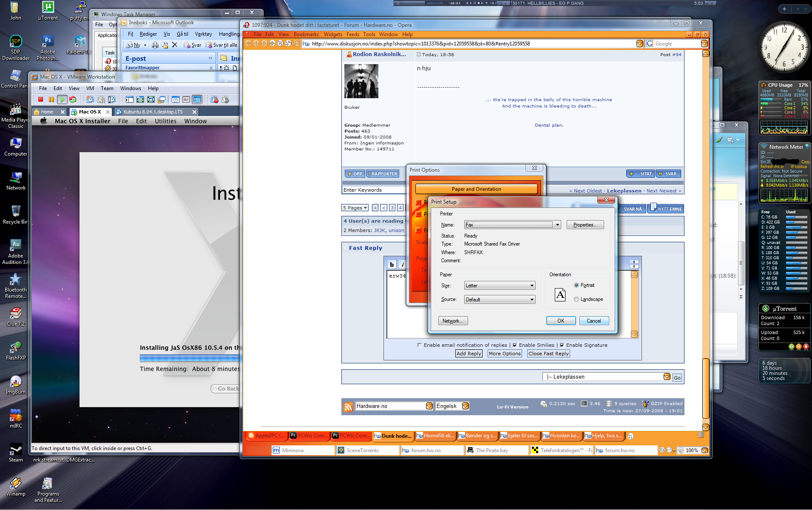Click the Bold button in Fast Reply editor
The height and width of the screenshot is (510, 812).
pos(392,264)
